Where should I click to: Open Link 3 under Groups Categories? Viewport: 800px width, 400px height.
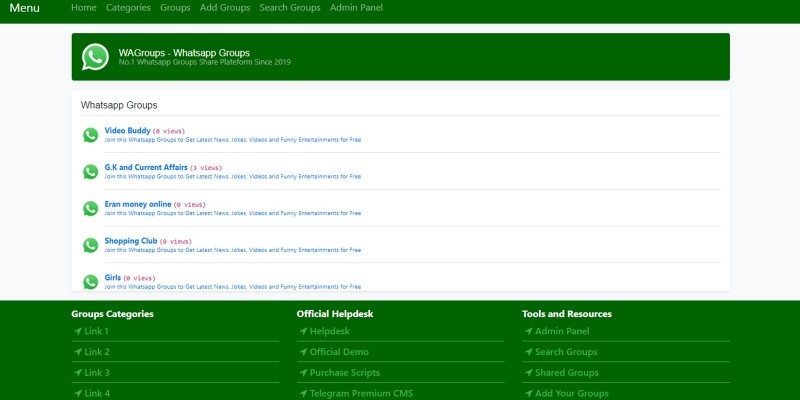tap(97, 373)
